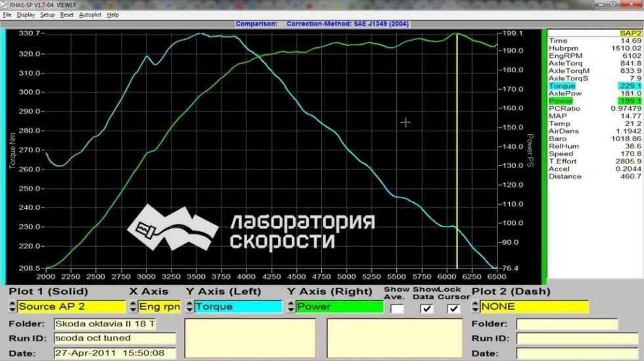The image size is (644, 361).
Task: Open the green Power Y Axis selector
Action: (x=339, y=307)
